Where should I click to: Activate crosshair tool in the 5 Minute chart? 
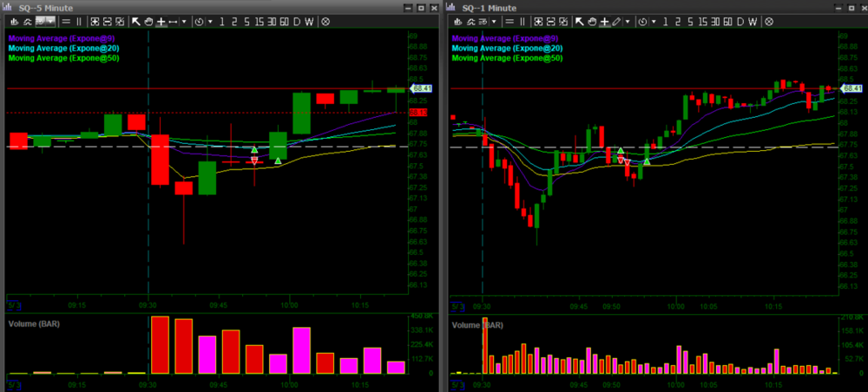[161, 21]
